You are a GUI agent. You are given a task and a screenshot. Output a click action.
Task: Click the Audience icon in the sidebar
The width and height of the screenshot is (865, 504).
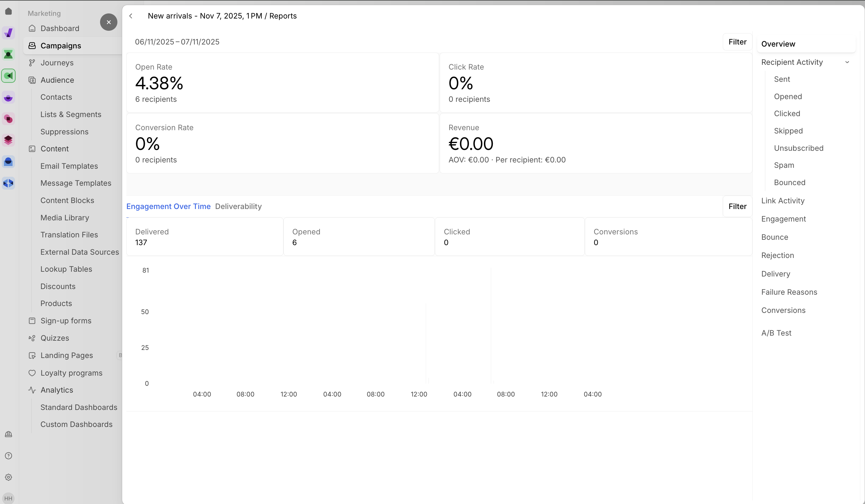point(32,80)
